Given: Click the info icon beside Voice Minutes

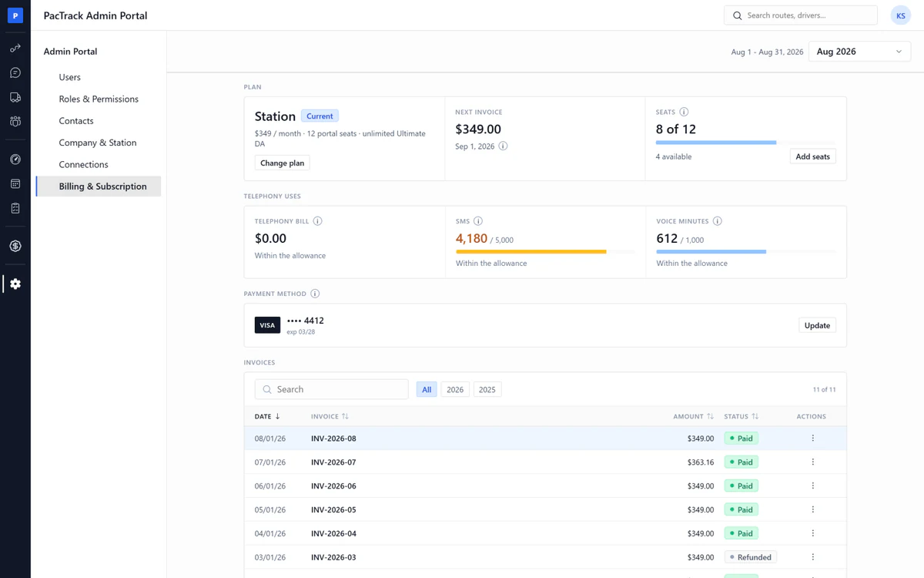Looking at the screenshot, I should coord(718,221).
